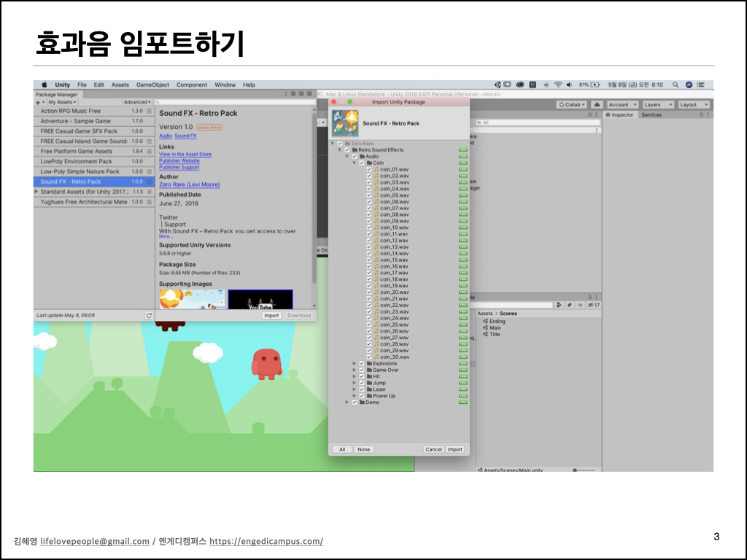This screenshot has height=560, width=747.
Task: Click Search by Type icon in Project panel
Action: point(559,305)
